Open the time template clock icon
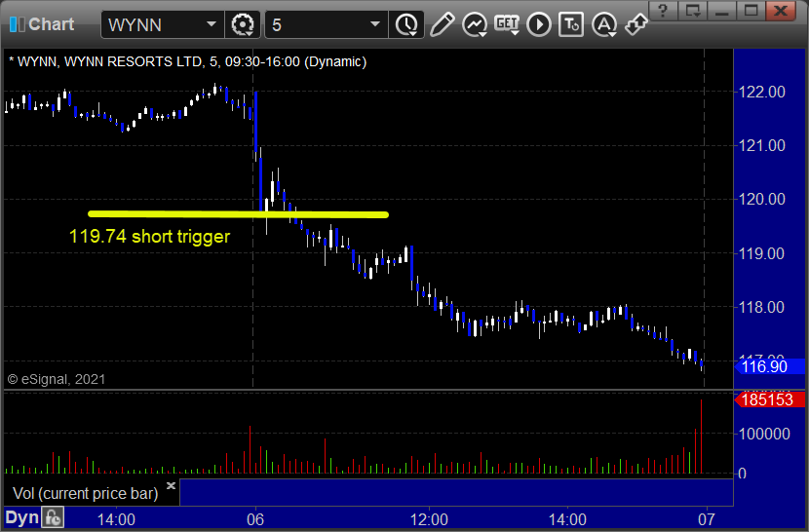Viewport: 809px width, 532px height. [x=406, y=24]
